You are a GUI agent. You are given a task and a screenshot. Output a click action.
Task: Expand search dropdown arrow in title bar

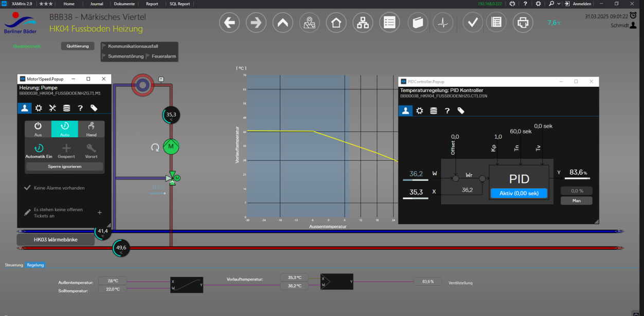click(x=559, y=4)
